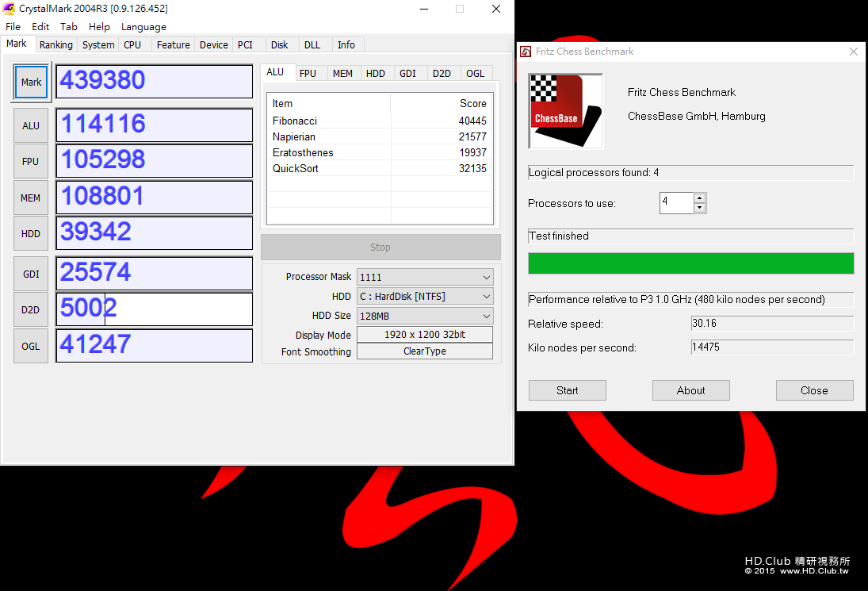Click the green Fritz benchmark progress bar
The width and height of the screenshot is (868, 591).
[691, 263]
